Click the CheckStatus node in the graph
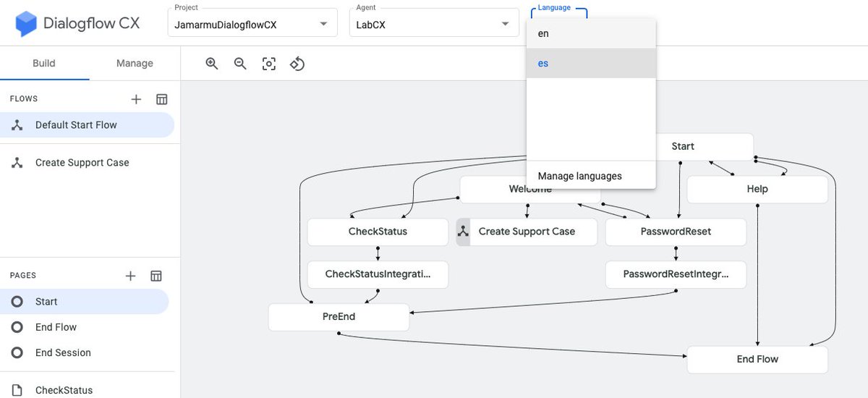The width and height of the screenshot is (868, 398). click(378, 232)
